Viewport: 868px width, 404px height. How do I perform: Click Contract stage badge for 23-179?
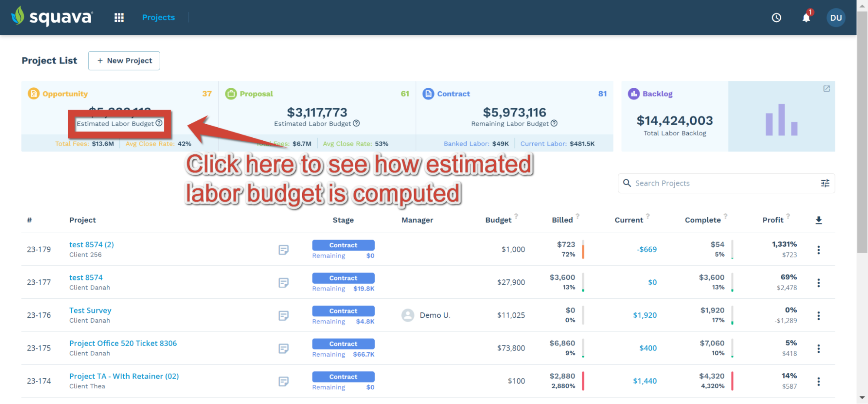point(343,245)
